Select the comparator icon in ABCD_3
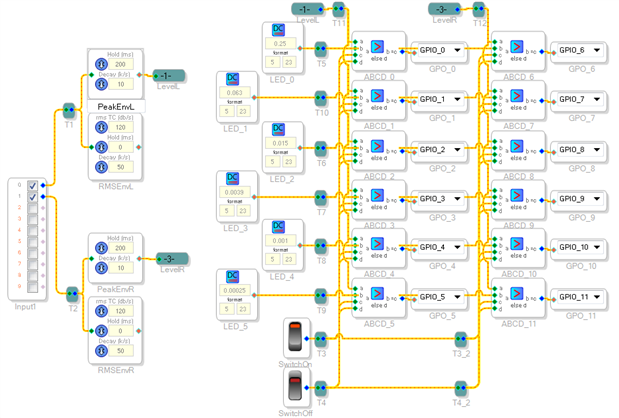This screenshot has width=619, height=418. [x=377, y=195]
